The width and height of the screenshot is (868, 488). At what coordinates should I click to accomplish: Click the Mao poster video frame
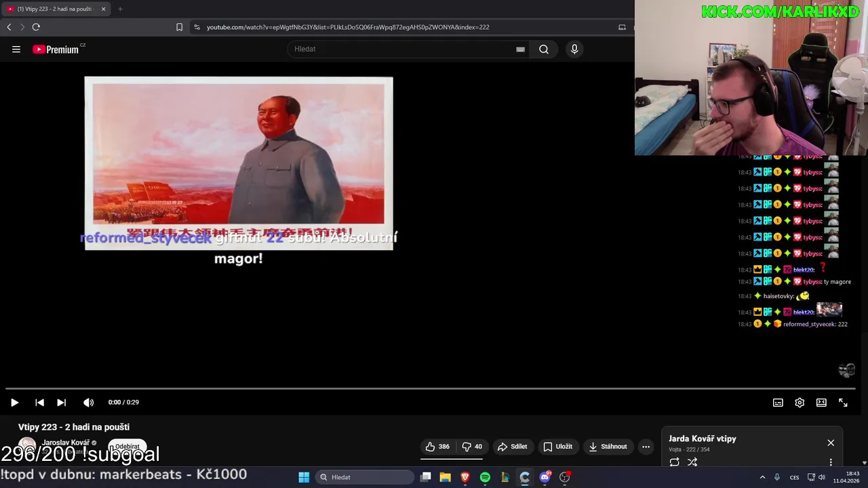(239, 163)
